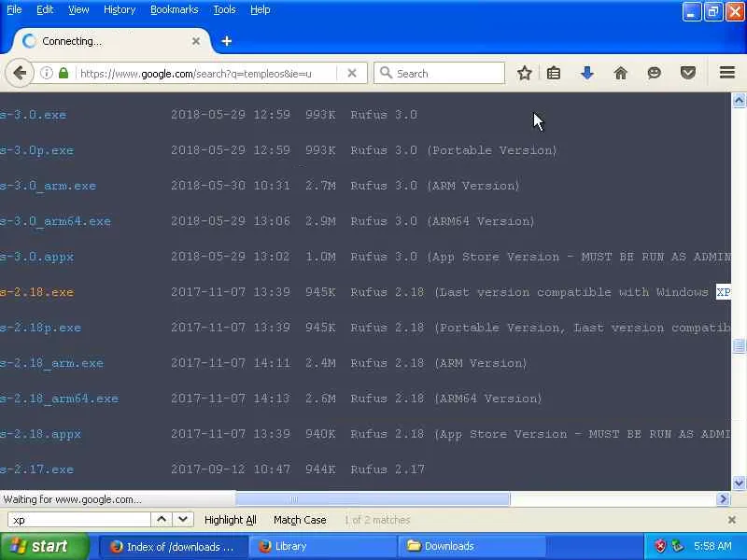747x560 pixels.
Task: Open the hamburger menu
Action: 727,73
